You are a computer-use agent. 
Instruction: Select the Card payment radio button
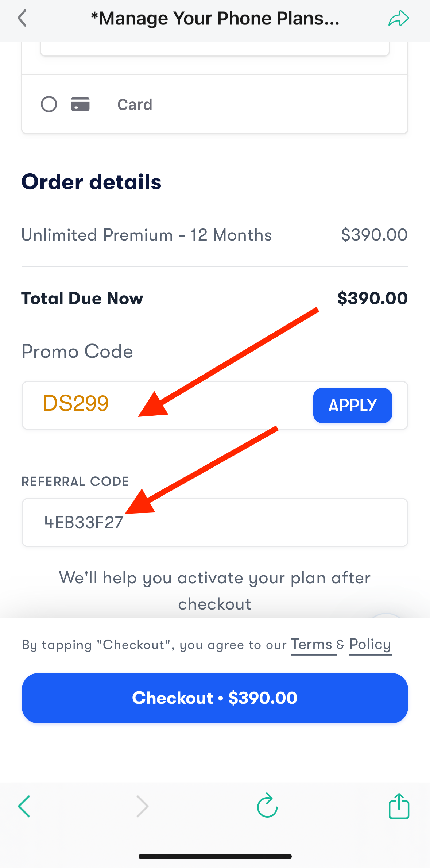pyautogui.click(x=49, y=104)
